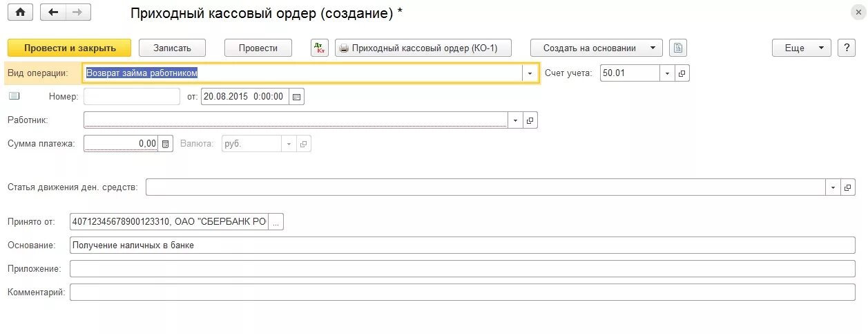This screenshot has height=334, width=868.
Task: Print Приходный кассовый ордер (КО-1)
Action: click(x=425, y=48)
